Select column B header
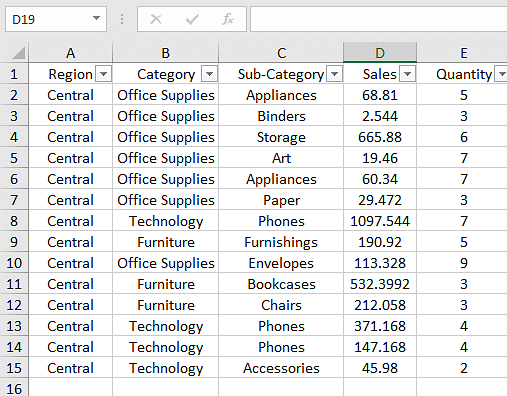Image resolution: width=507 pixels, height=396 pixels. tap(166, 53)
